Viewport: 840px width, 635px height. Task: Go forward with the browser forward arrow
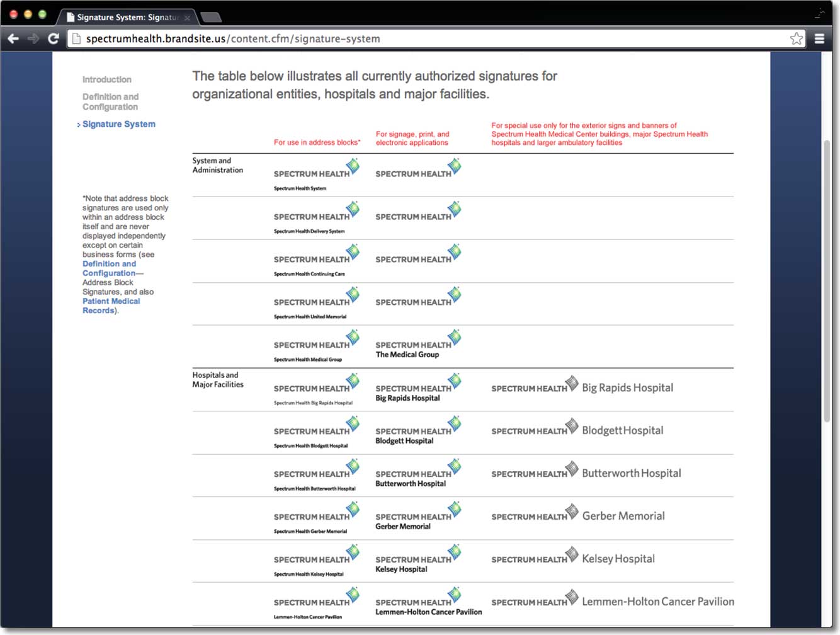coord(33,38)
